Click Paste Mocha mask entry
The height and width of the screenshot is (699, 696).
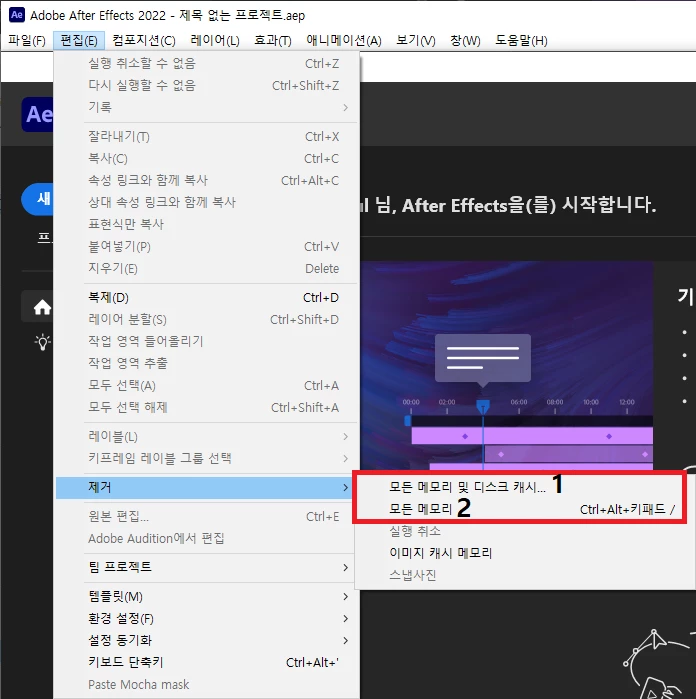(x=206, y=684)
